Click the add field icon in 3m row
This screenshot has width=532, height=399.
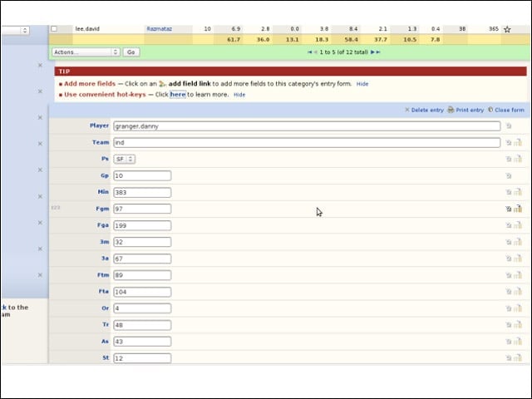pyautogui.click(x=518, y=242)
